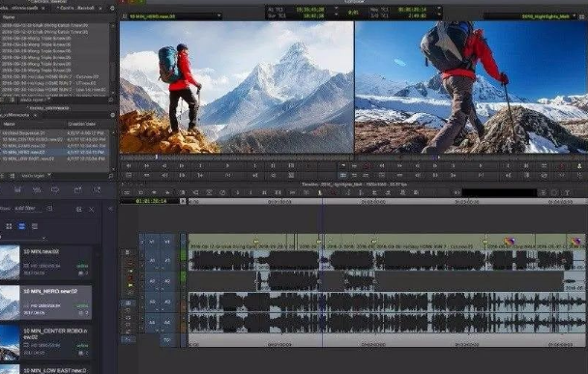Toggle the record-side A3 track selector

167,302
